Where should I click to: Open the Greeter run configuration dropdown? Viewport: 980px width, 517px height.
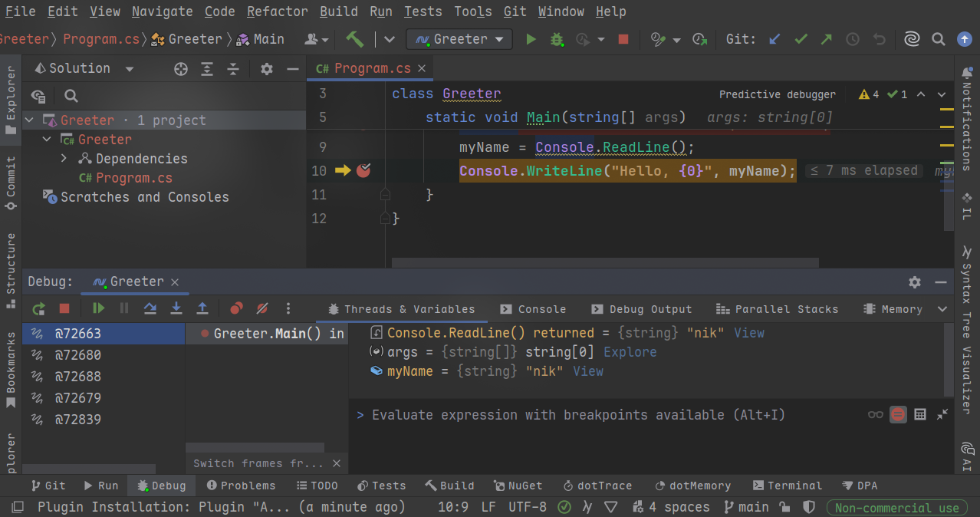459,39
